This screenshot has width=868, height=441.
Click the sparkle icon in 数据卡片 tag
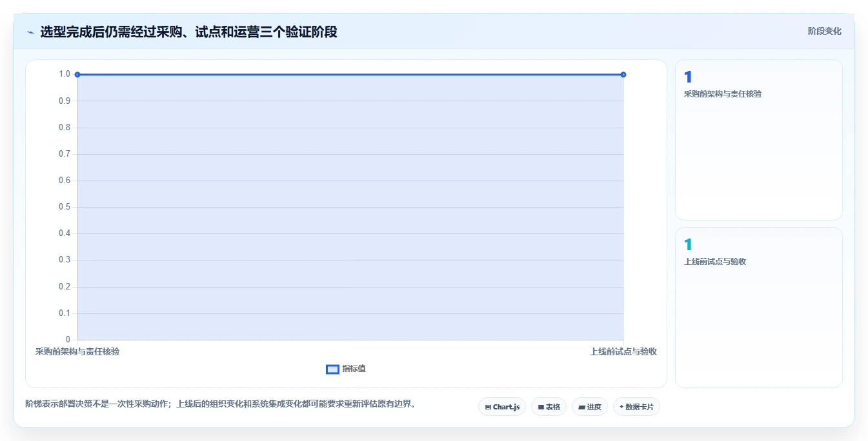(621, 407)
